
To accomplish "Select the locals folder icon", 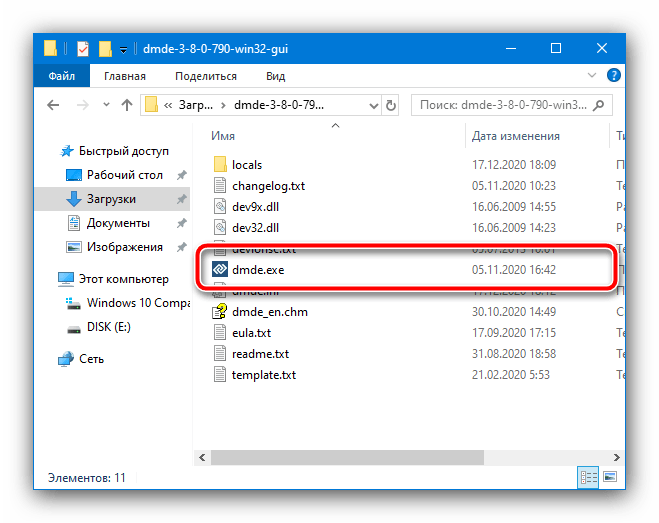I will [x=220, y=164].
